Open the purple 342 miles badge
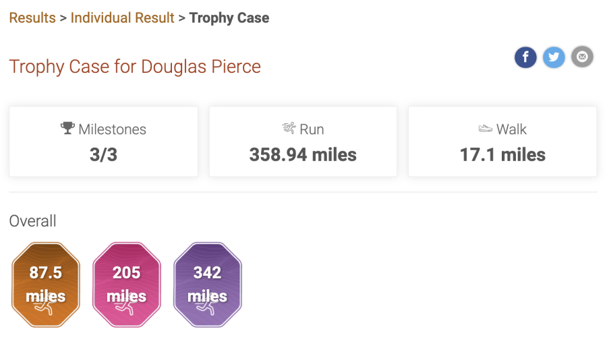The image size is (607, 364). [x=208, y=284]
